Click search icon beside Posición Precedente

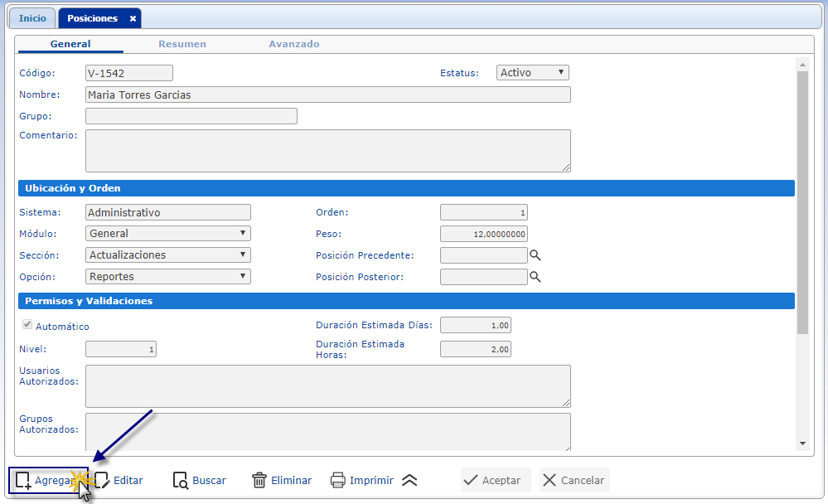(535, 255)
